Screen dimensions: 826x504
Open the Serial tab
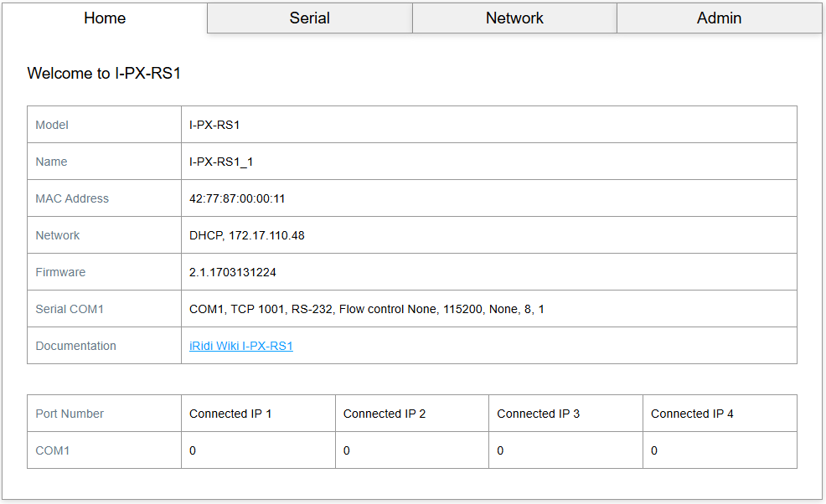309,18
